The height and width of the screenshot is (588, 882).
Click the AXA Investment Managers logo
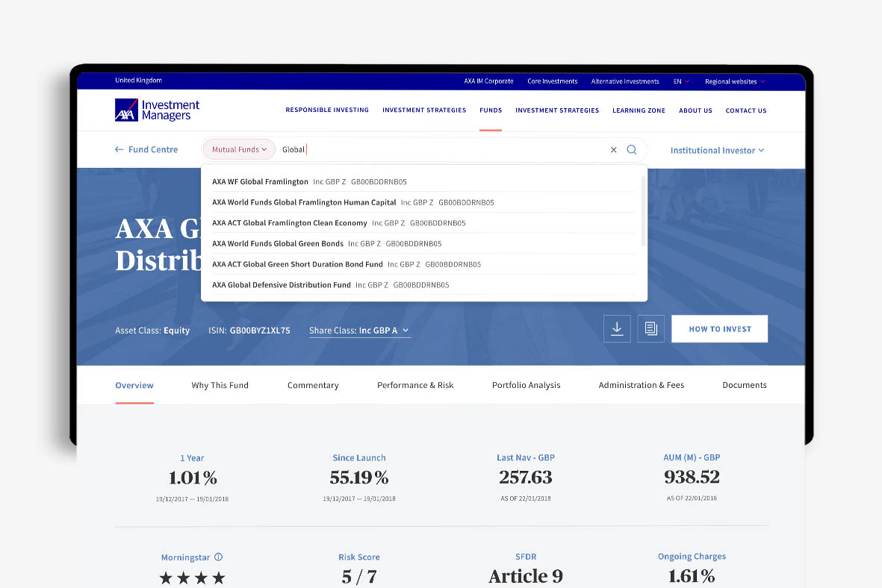point(157,110)
